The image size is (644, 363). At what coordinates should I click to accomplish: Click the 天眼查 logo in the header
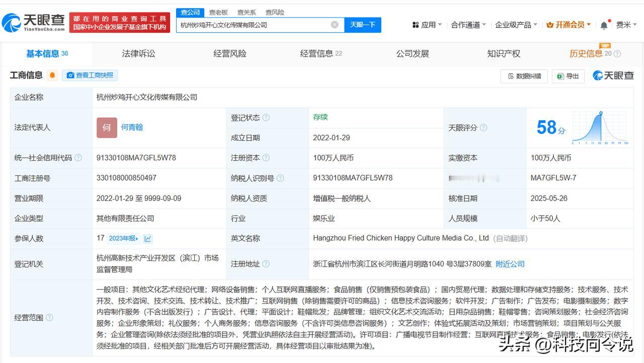tap(33, 22)
